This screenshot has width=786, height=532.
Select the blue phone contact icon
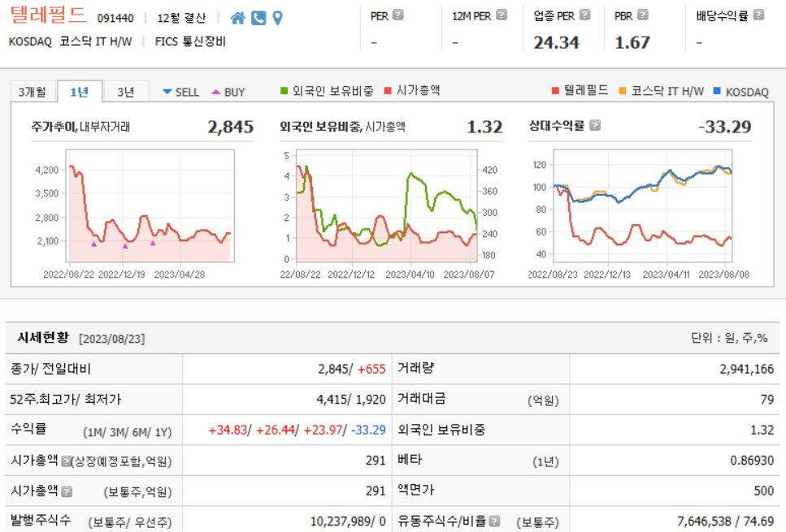(x=257, y=16)
